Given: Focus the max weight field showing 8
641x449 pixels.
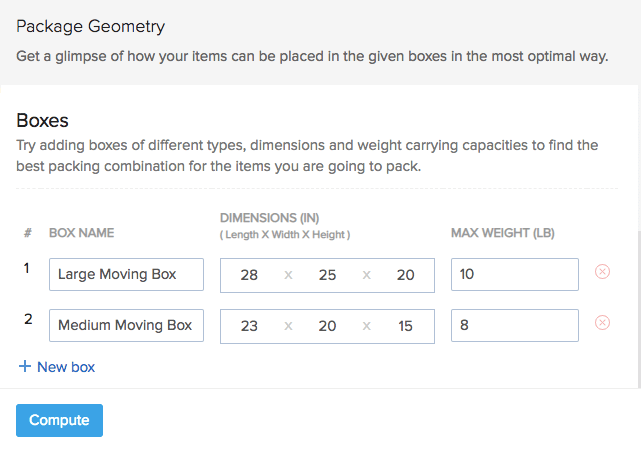Looking at the screenshot, I should (x=514, y=325).
